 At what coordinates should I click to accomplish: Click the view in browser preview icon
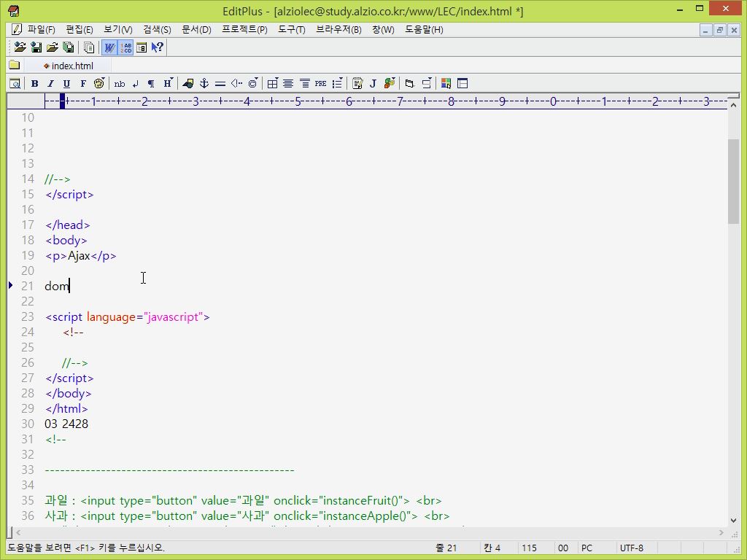[x=15, y=83]
